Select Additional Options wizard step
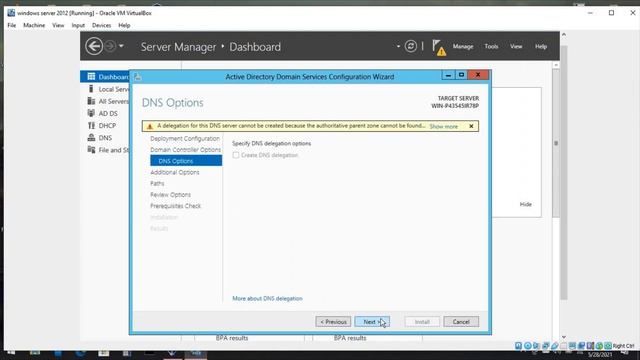The image size is (640, 360). 175,172
